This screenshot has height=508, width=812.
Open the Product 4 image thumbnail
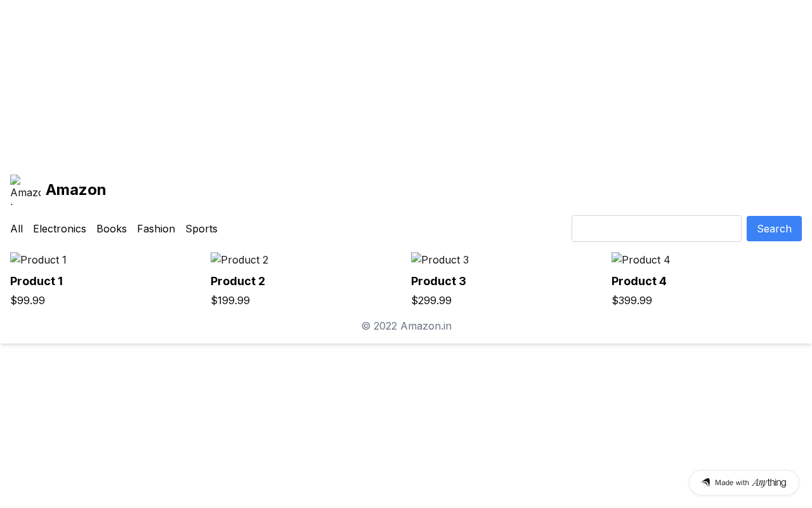641,260
